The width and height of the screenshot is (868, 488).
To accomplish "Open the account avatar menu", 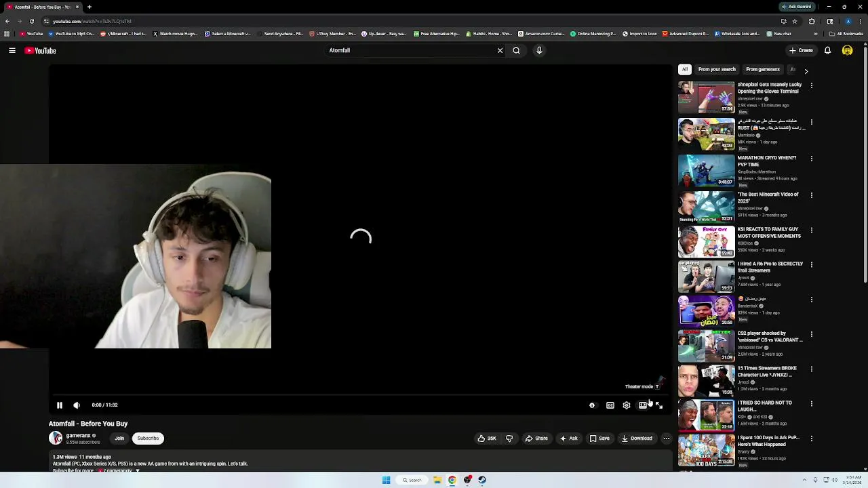I will [847, 50].
